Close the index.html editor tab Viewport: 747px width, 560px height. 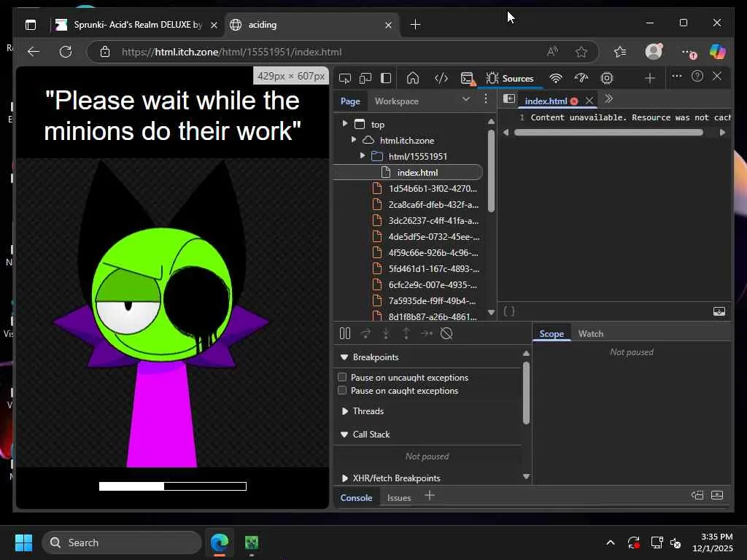pyautogui.click(x=589, y=101)
